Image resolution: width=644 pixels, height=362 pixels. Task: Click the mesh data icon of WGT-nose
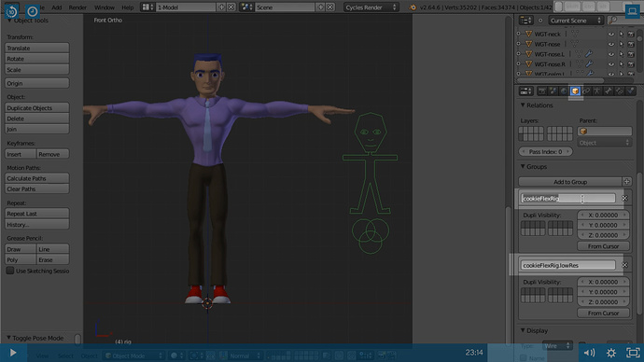tap(575, 44)
